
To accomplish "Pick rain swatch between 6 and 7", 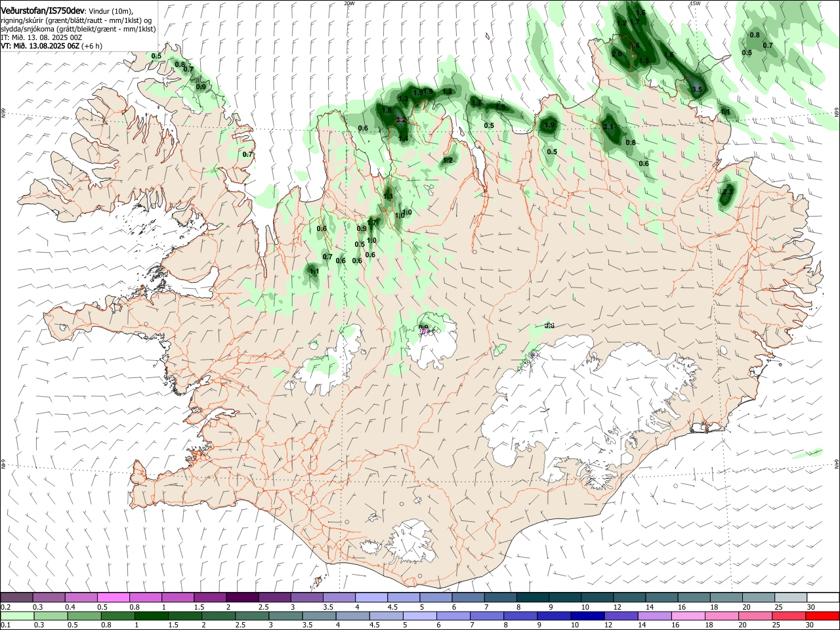I will [x=453, y=616].
